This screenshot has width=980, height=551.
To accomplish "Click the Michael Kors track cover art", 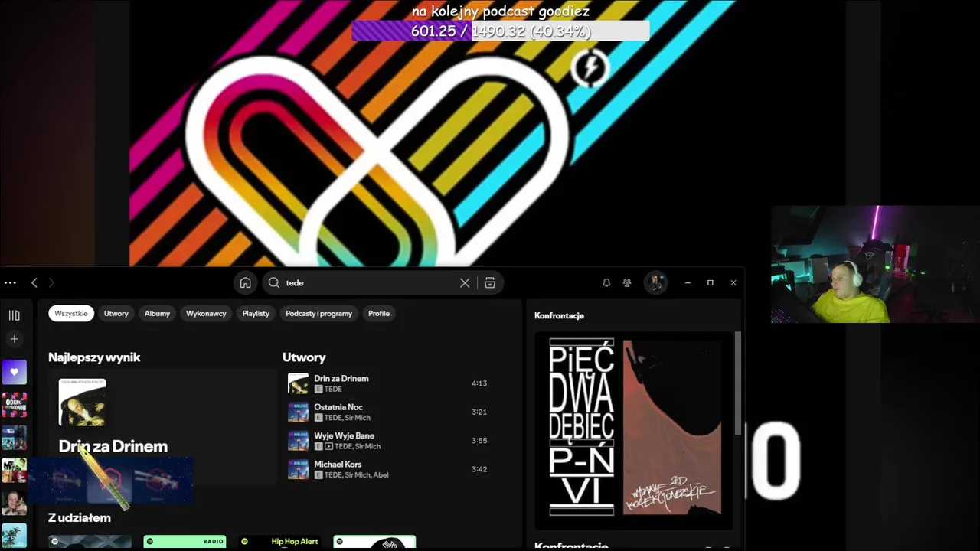I will [x=298, y=469].
